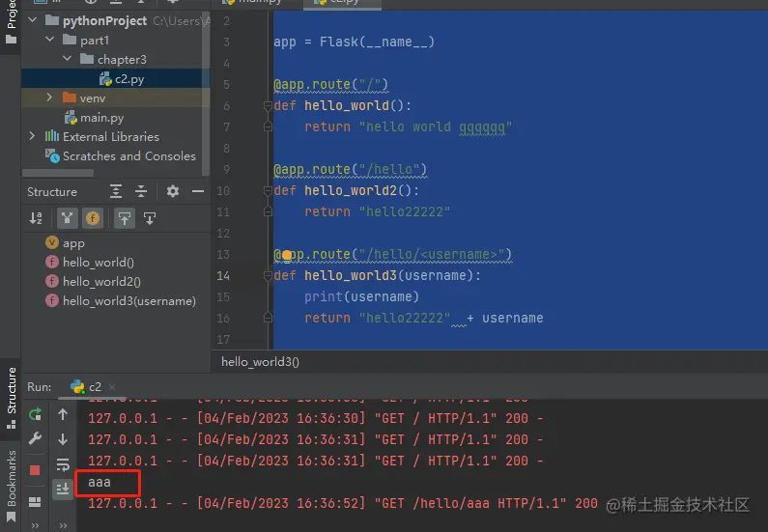This screenshot has width=768, height=532.
Task: Close the c2 run tab
Action: [x=112, y=386]
